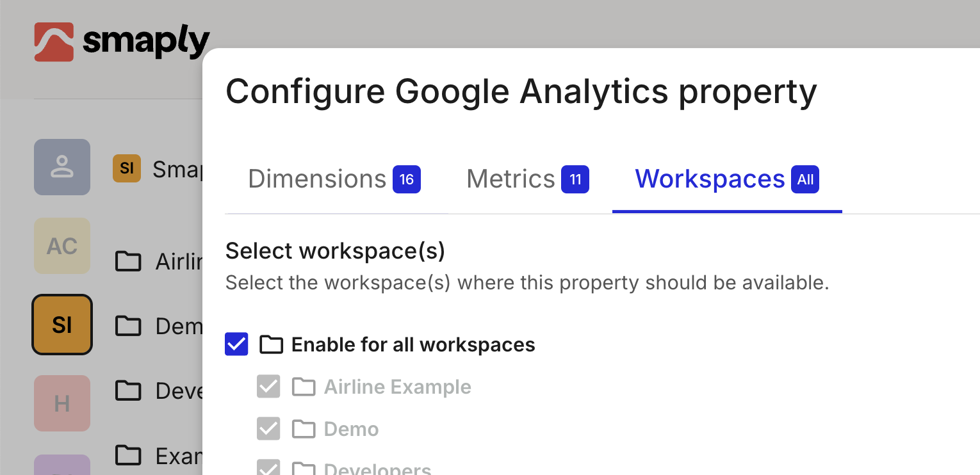Click the folder icon beside Enable for all workspaces
The image size is (980, 475).
coord(271,345)
